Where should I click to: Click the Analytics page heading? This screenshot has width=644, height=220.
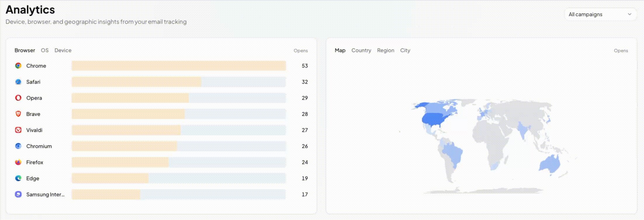(30, 10)
